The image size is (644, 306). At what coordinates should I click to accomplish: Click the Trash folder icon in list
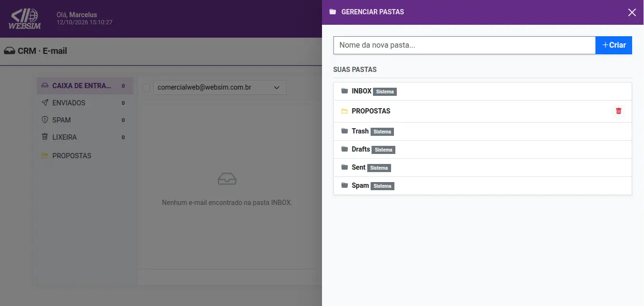pos(345,131)
